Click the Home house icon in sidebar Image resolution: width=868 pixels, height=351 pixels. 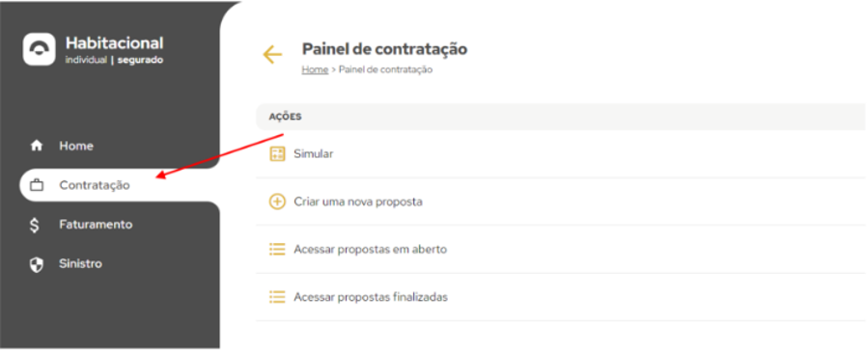(37, 146)
